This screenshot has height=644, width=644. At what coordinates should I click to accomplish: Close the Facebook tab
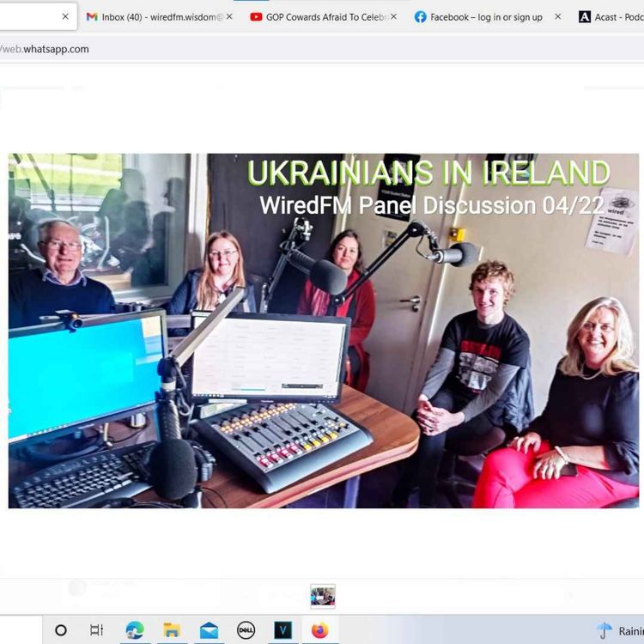pyautogui.click(x=558, y=16)
